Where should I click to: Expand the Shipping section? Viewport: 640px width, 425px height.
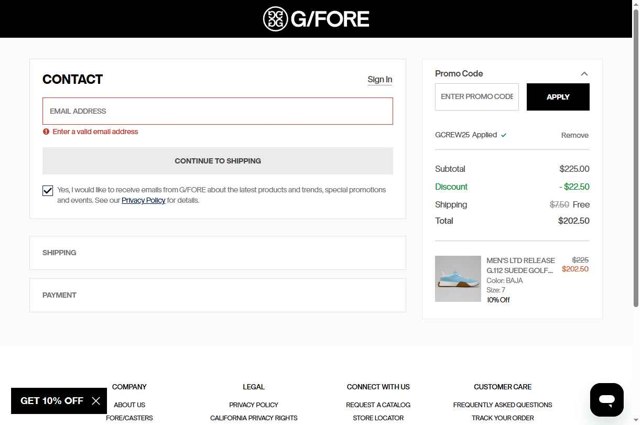pos(218,253)
